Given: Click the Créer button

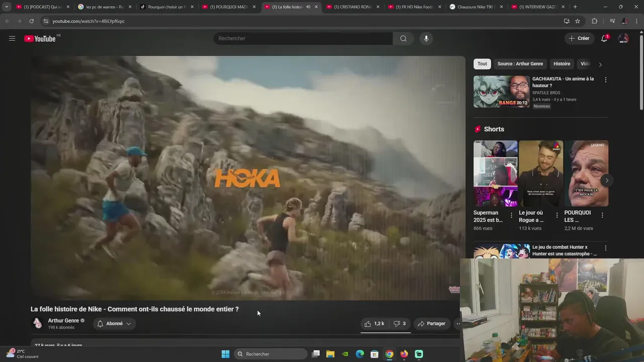Looking at the screenshot, I should click(579, 38).
